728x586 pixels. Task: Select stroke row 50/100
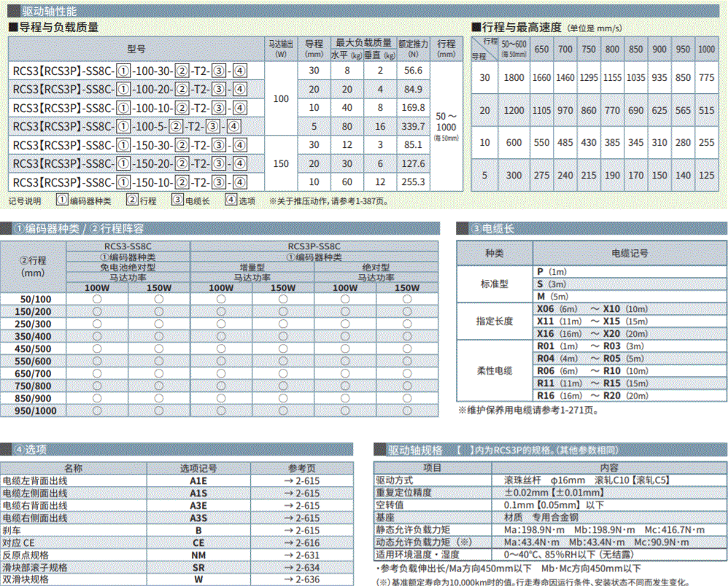point(219,300)
